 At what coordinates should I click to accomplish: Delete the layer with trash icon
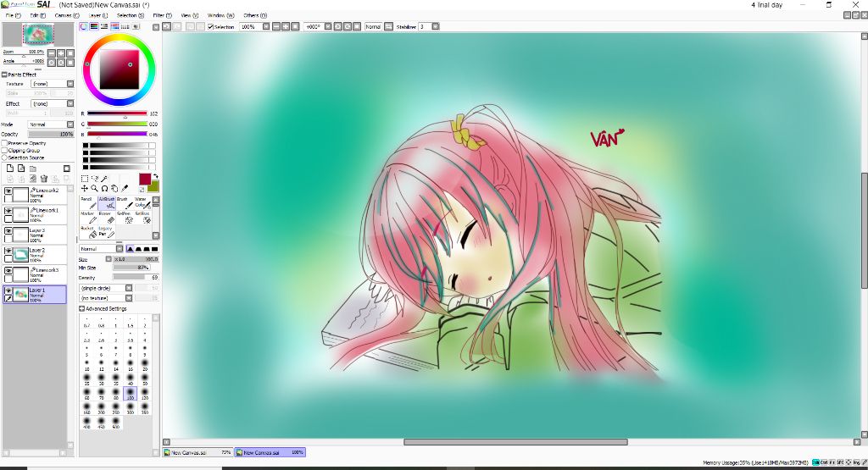click(44, 179)
